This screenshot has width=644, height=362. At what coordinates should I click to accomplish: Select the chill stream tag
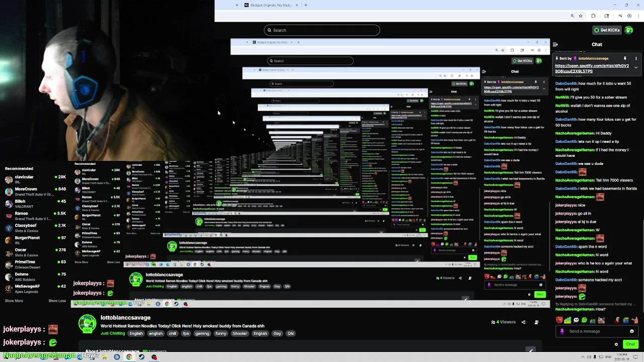(173, 333)
